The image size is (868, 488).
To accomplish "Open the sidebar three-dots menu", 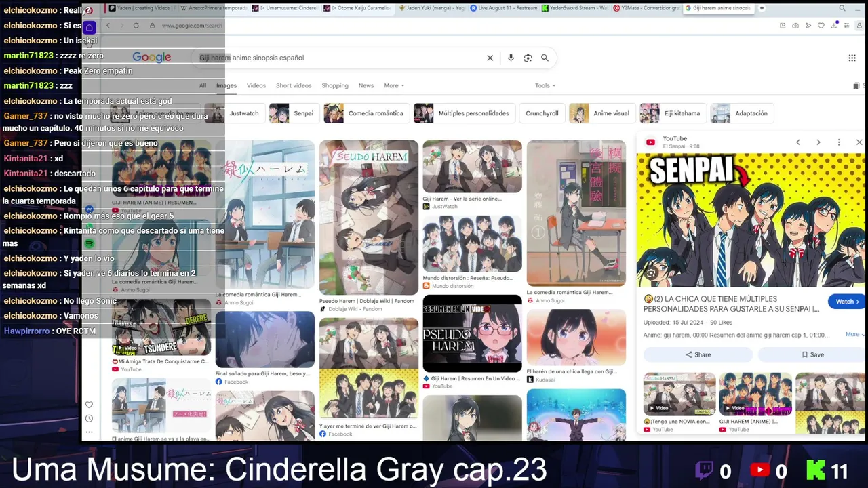I will [x=89, y=432].
